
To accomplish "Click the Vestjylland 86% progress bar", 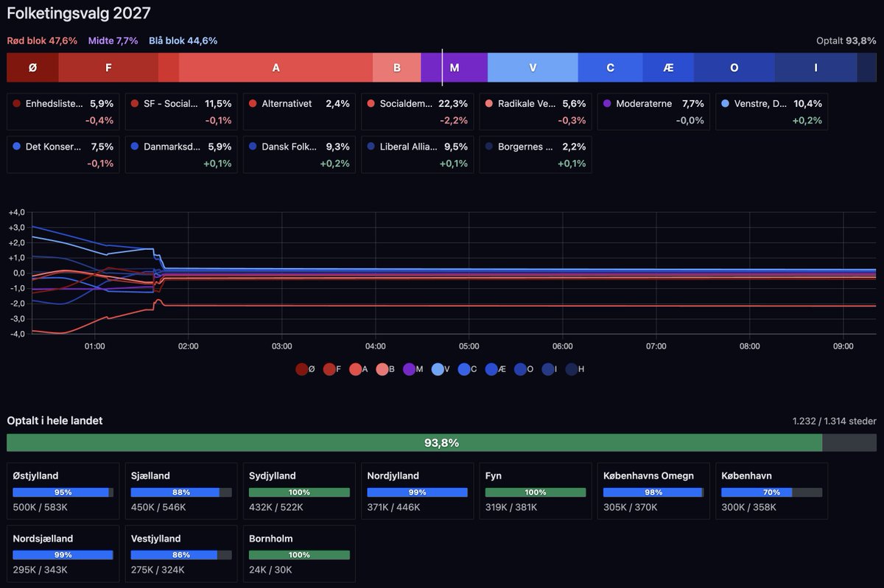I will coord(181,555).
